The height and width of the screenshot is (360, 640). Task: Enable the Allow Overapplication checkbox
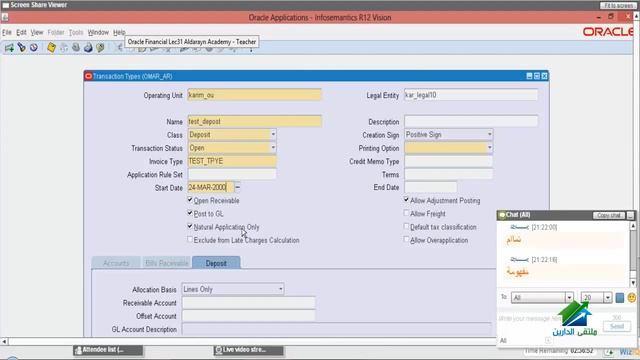[x=406, y=240]
